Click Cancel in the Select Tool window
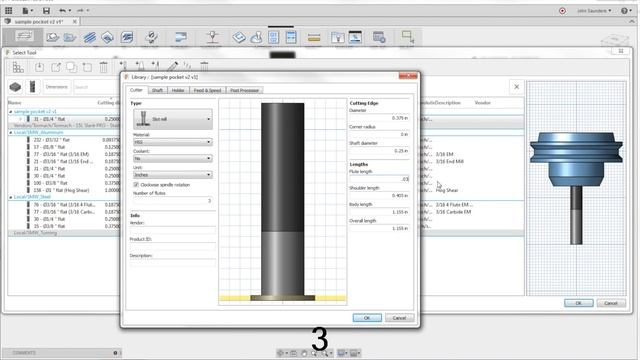Image resolution: width=640 pixels, height=360 pixels. 611,303
